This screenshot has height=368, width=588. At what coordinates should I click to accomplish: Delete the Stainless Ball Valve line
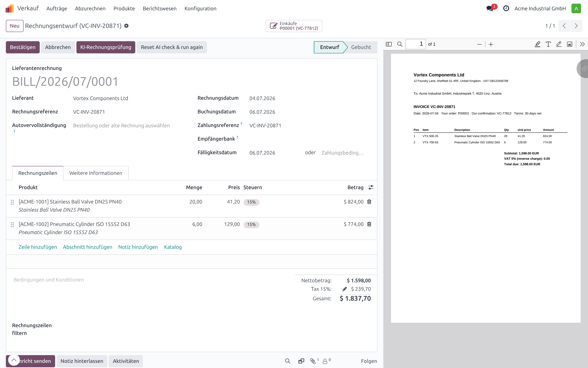coord(369,202)
